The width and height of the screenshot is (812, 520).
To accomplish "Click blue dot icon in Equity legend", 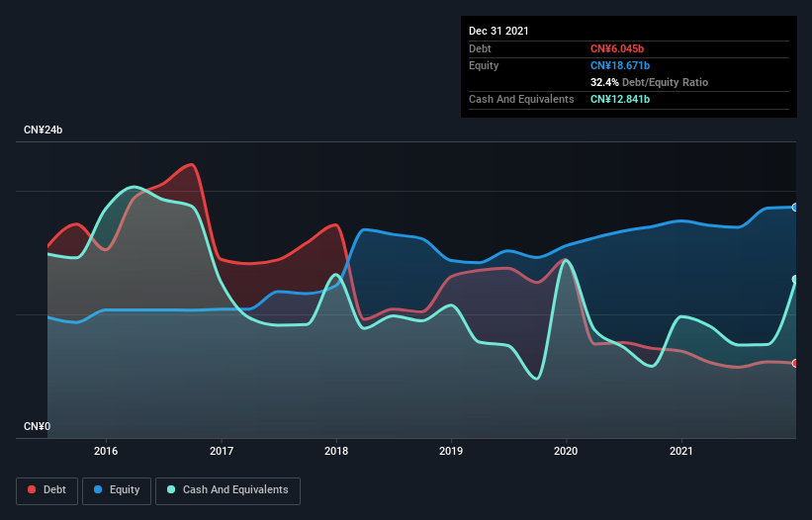I will click(x=97, y=489).
